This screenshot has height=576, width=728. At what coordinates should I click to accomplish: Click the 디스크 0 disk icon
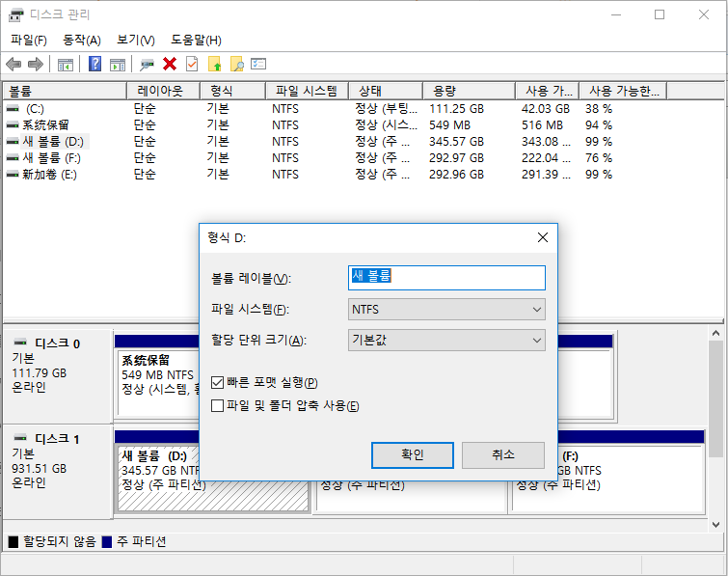pos(20,343)
